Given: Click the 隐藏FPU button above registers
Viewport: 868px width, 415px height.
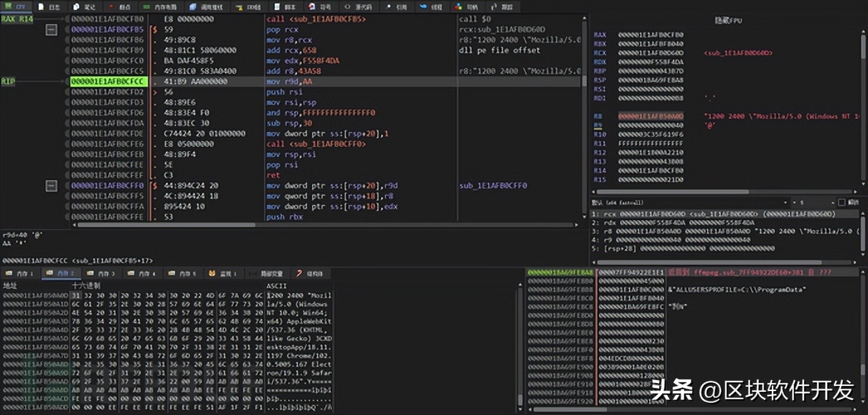Looking at the screenshot, I should pyautogui.click(x=728, y=21).
